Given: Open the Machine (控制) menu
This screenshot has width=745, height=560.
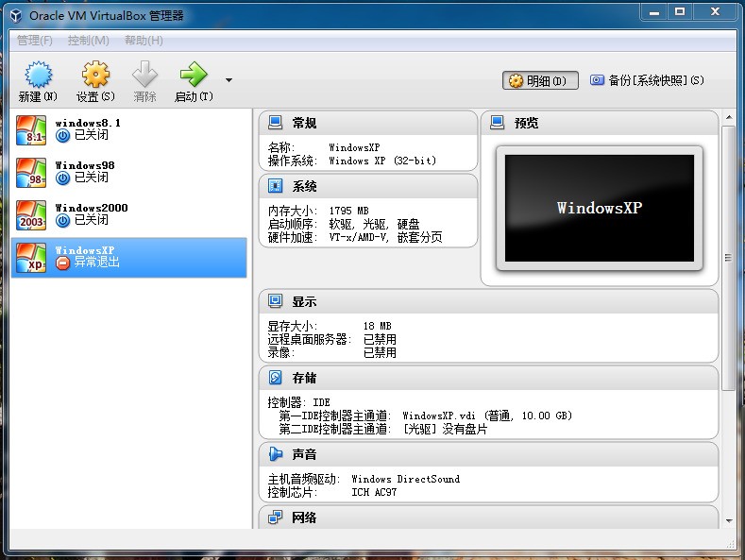Looking at the screenshot, I should (x=88, y=41).
